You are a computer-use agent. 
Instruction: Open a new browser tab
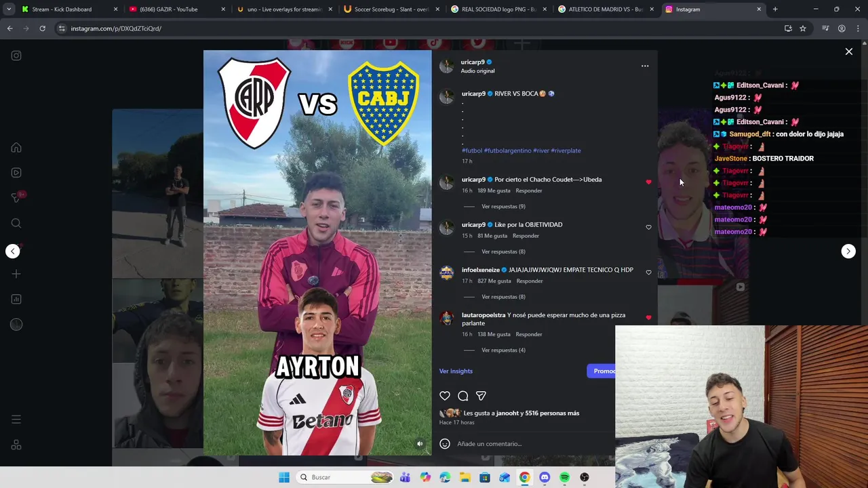(x=775, y=9)
